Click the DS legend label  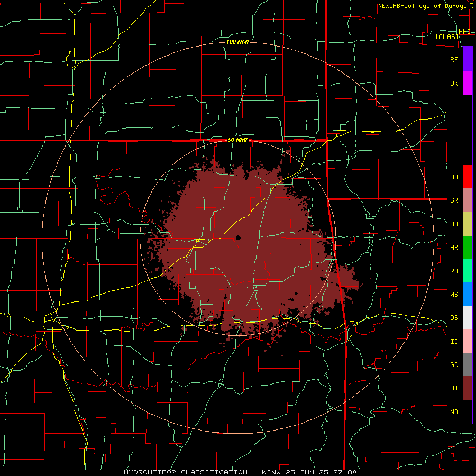[x=454, y=318]
